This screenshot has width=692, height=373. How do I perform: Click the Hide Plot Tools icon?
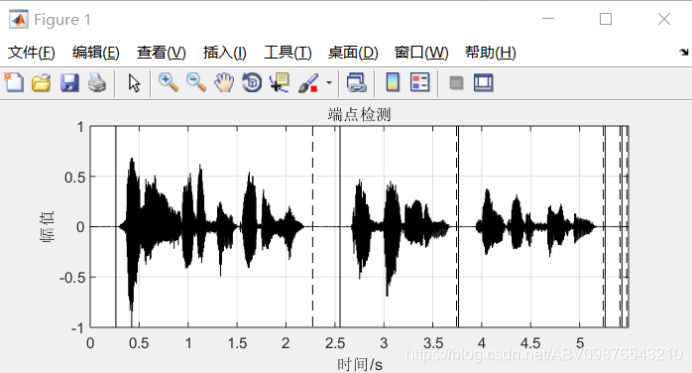(x=456, y=83)
